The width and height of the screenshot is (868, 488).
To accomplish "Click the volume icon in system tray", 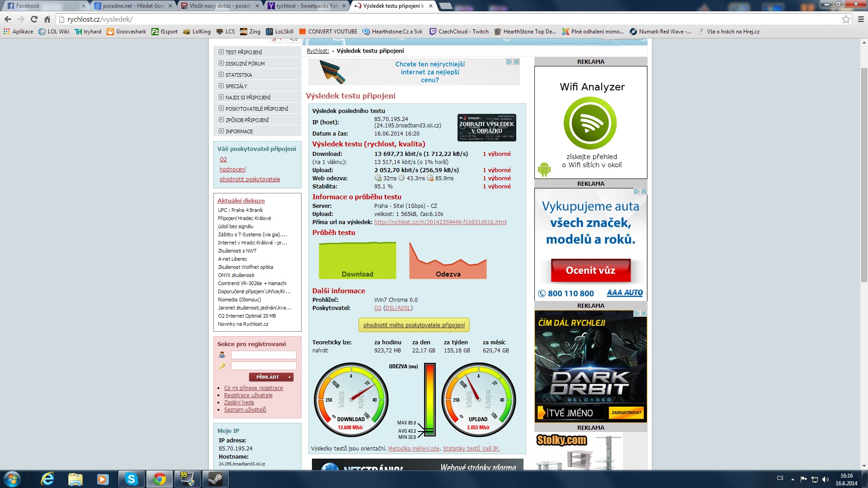I will pyautogui.click(x=826, y=479).
